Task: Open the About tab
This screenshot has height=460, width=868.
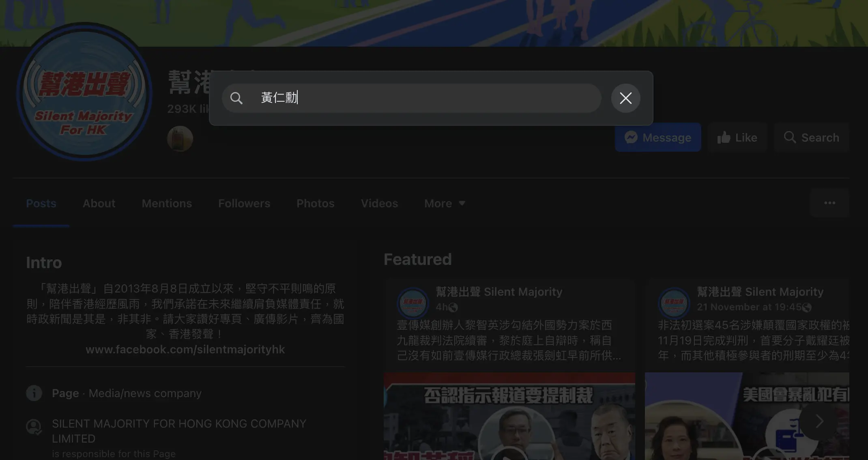Action: coord(99,203)
